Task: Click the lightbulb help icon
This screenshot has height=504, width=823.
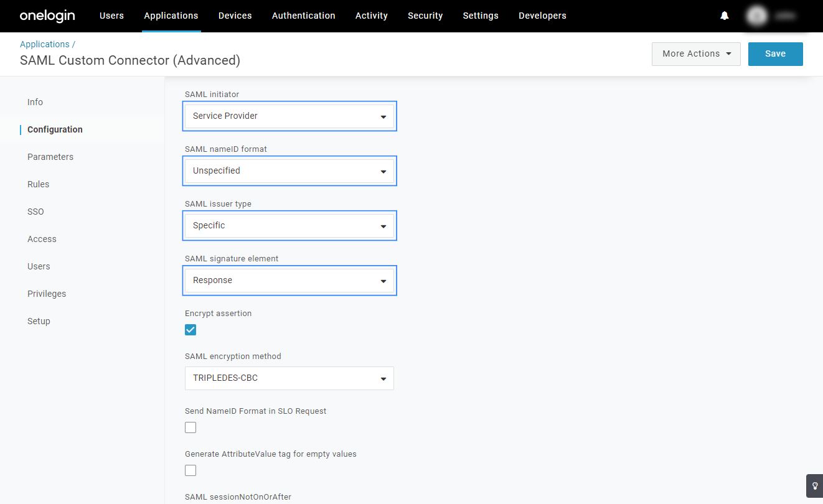Action: pos(814,486)
